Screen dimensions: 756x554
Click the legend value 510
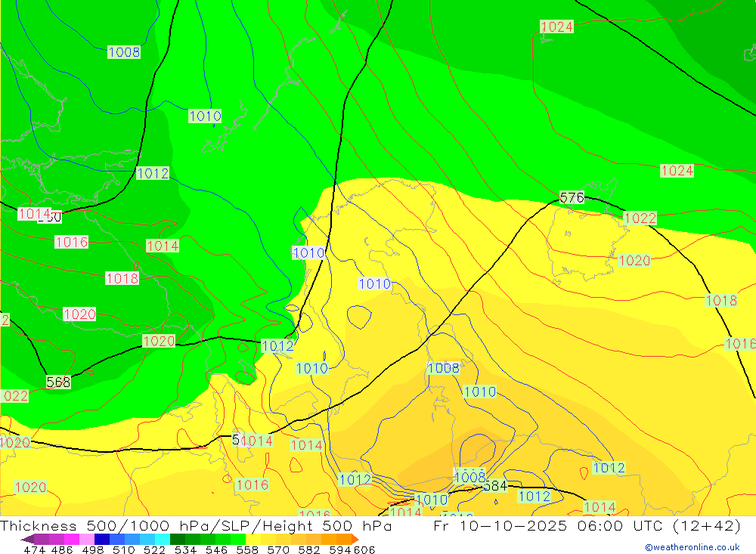coord(124,550)
